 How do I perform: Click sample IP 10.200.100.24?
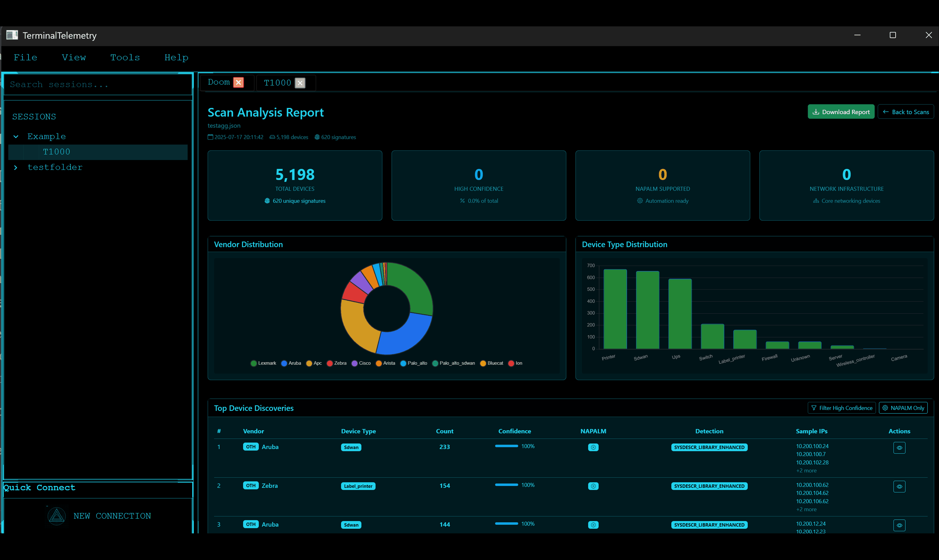pyautogui.click(x=812, y=446)
